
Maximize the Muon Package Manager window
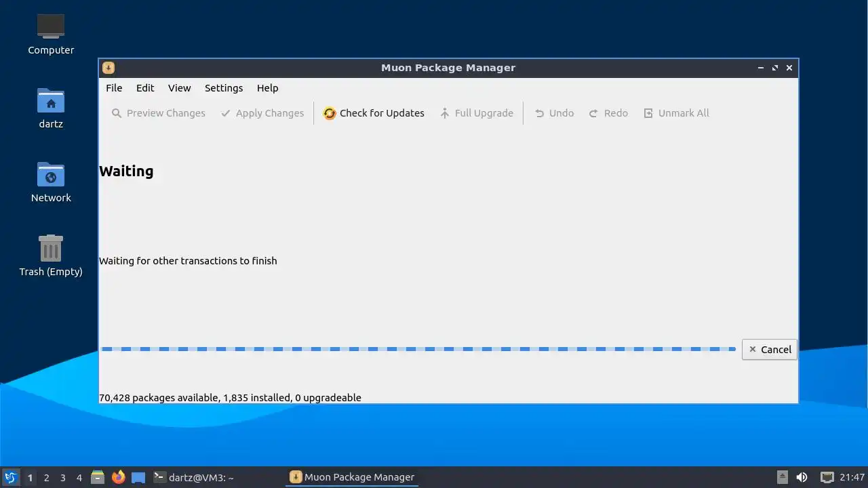coord(775,68)
